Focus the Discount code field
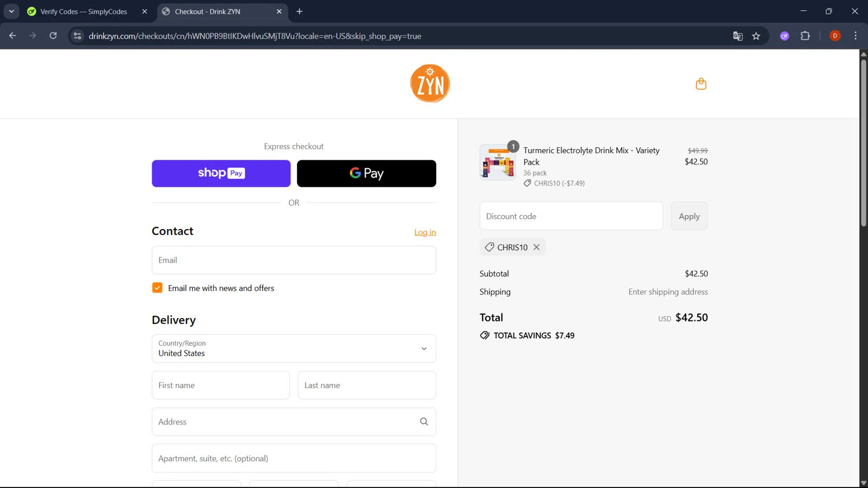868x488 pixels. pyautogui.click(x=571, y=216)
